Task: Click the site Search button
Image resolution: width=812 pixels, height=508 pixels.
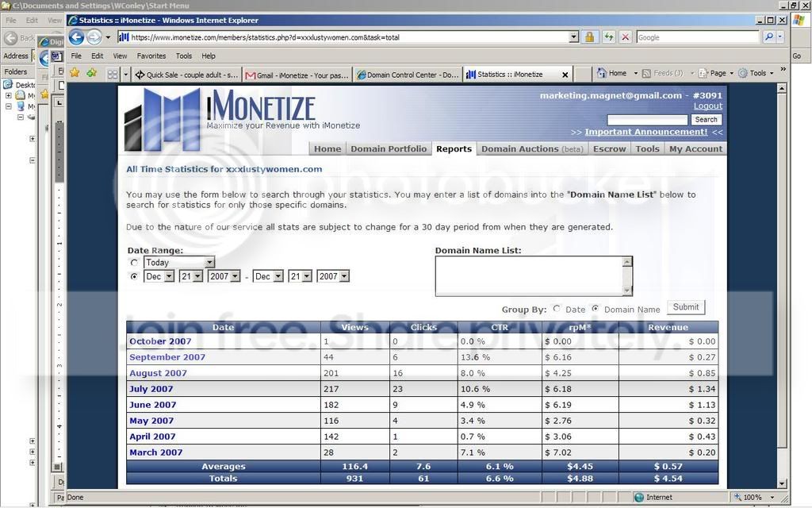Action: pos(706,120)
